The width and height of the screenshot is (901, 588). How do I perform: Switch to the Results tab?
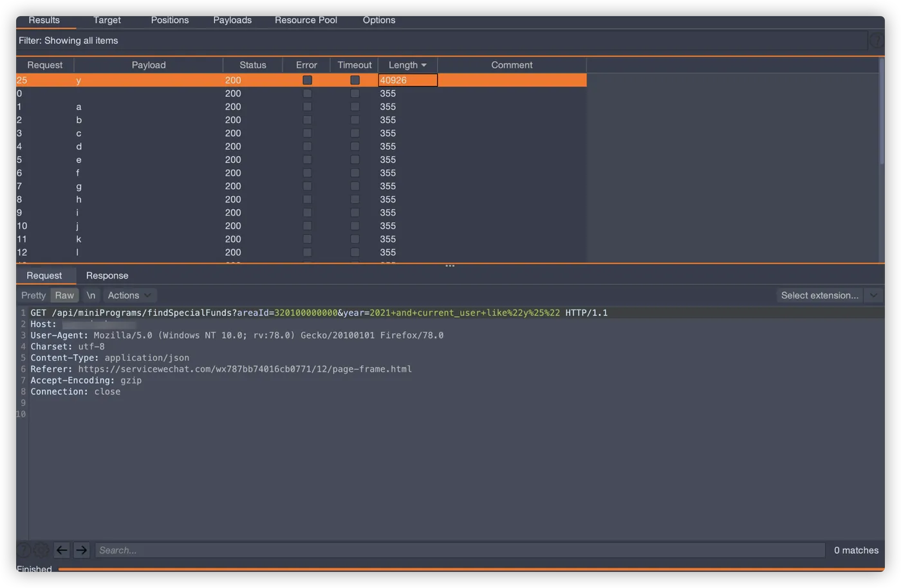click(x=44, y=21)
